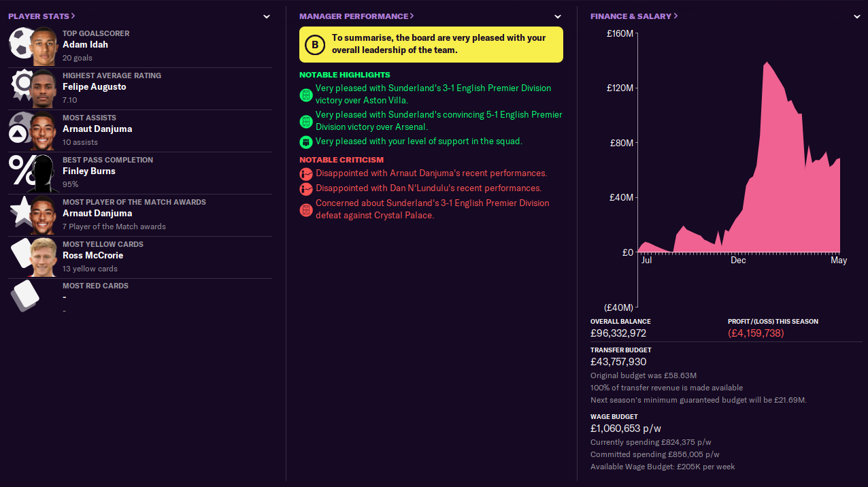
Task: Open the Finance & Salary section heading
Action: (634, 16)
